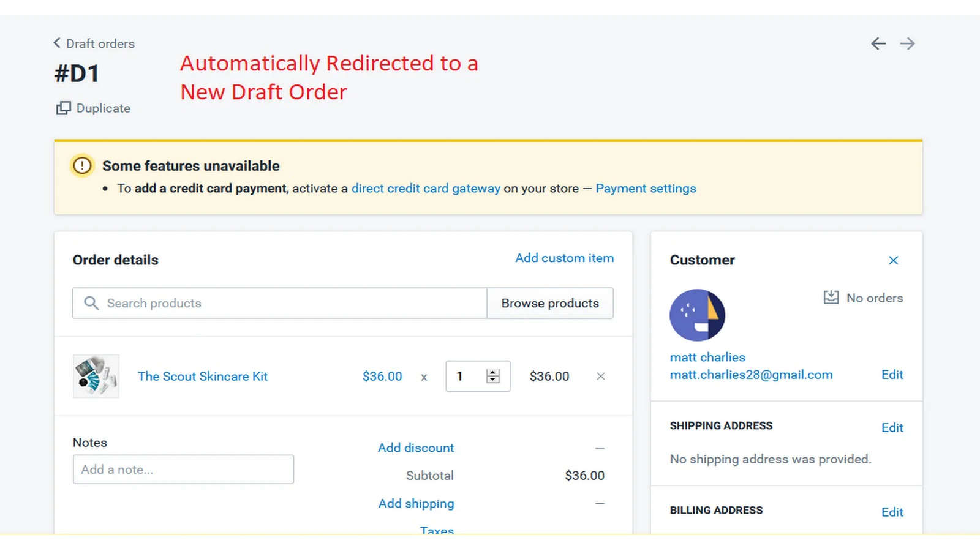This screenshot has width=980, height=551.
Task: Click the warning icon in banner
Action: [82, 166]
